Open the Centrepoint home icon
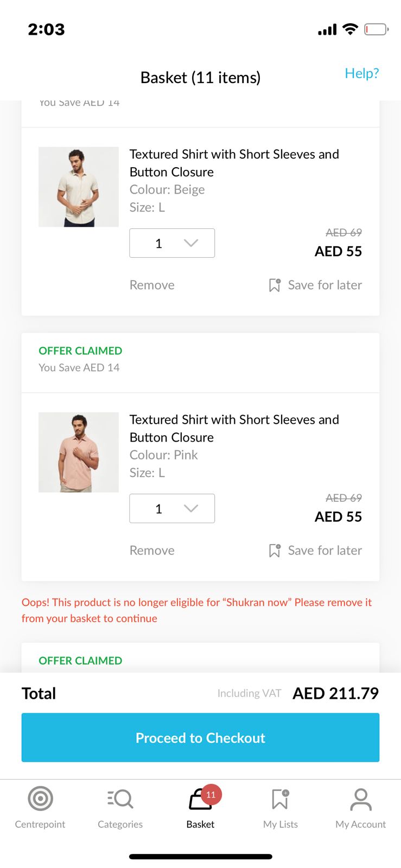This screenshot has height=868, width=401. 40,799
